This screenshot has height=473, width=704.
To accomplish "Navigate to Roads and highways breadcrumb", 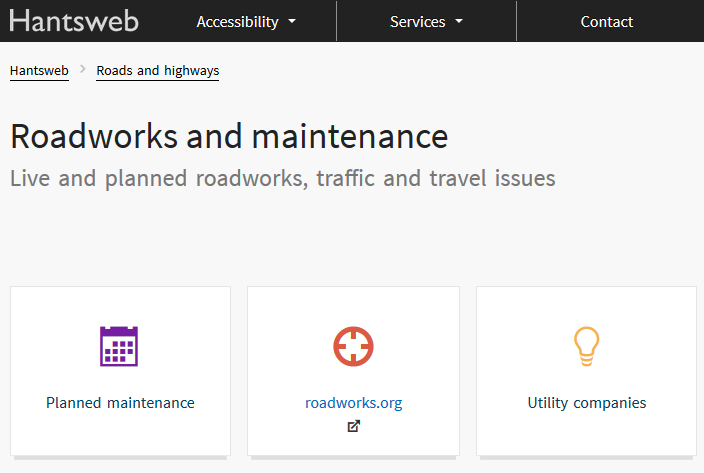I will point(158,71).
